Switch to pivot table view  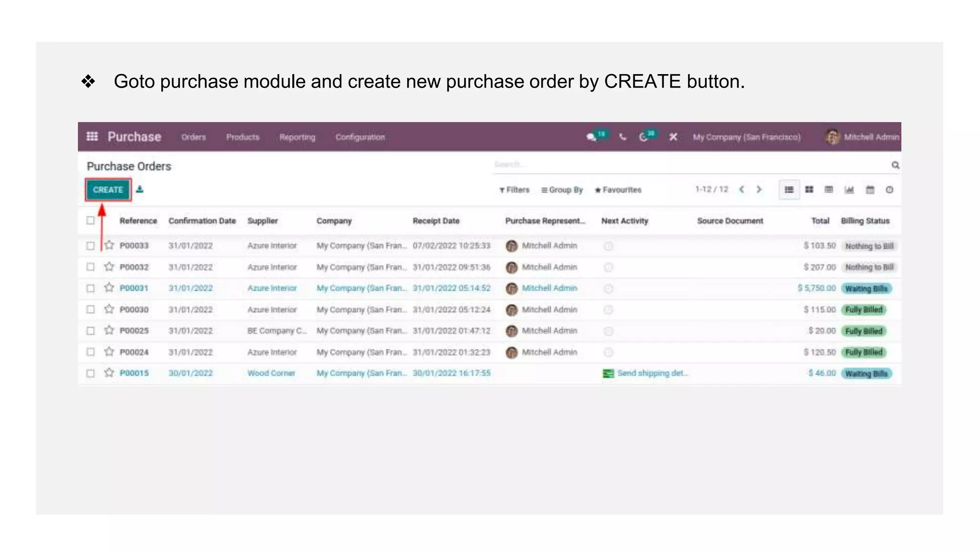click(x=829, y=190)
